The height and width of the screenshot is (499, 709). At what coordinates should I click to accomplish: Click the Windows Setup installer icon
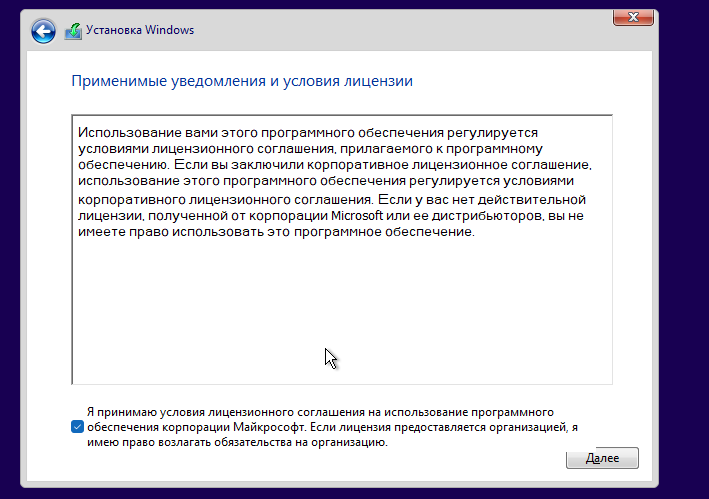tap(73, 31)
